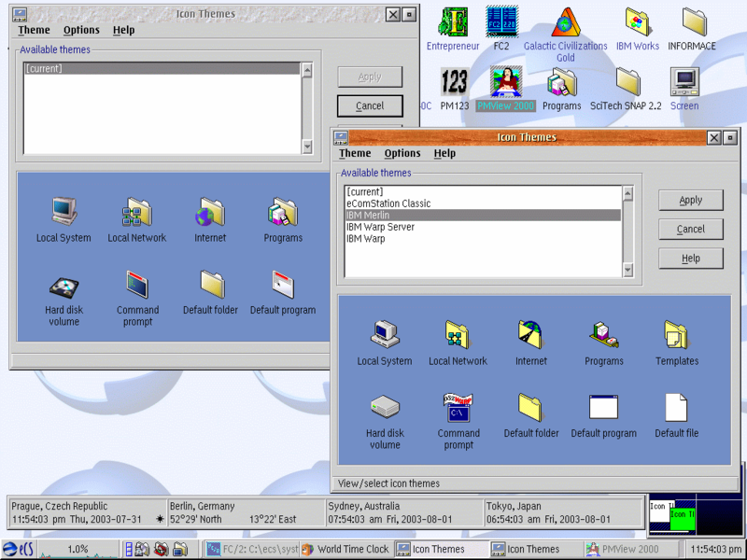The image size is (747, 560).
Task: Click the CPU load meter on taskbar
Action: (x=78, y=549)
